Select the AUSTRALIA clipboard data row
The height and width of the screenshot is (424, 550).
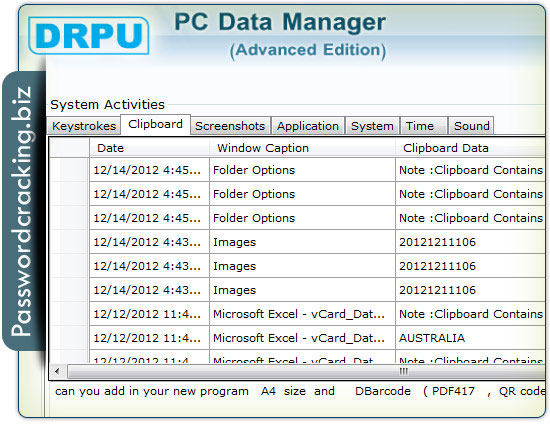point(317,338)
